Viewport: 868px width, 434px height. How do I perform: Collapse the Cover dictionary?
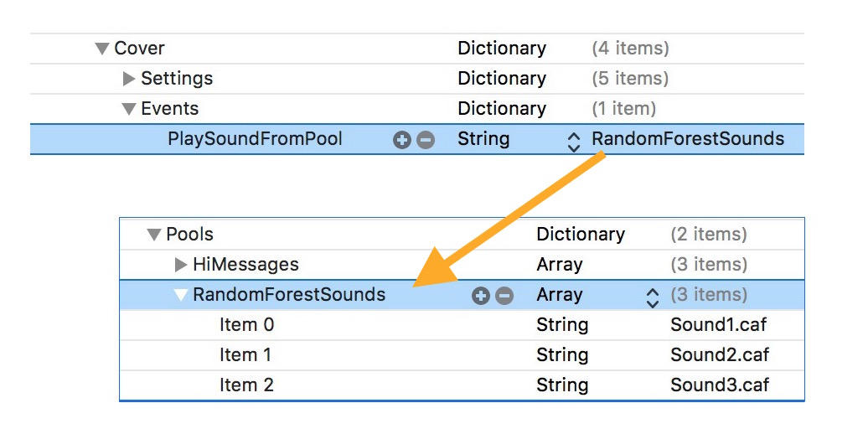click(102, 49)
